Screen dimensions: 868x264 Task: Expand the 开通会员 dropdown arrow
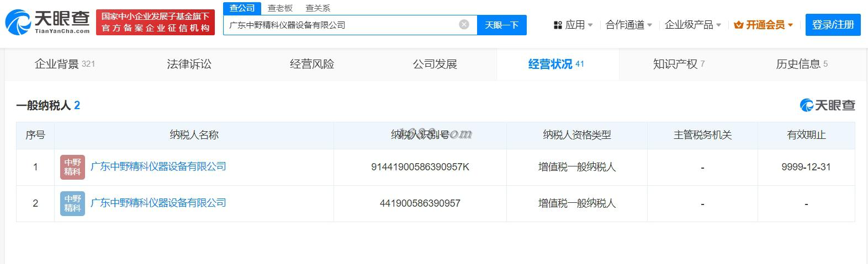[791, 25]
